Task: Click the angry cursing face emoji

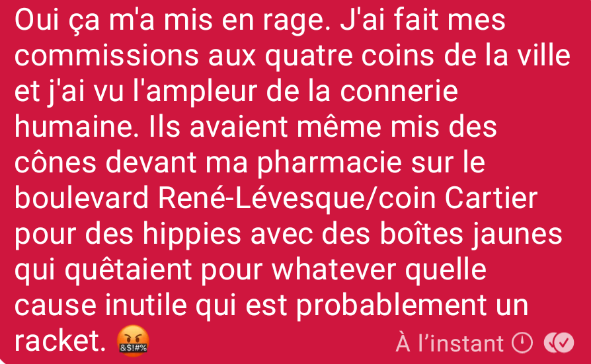Action: tap(133, 341)
